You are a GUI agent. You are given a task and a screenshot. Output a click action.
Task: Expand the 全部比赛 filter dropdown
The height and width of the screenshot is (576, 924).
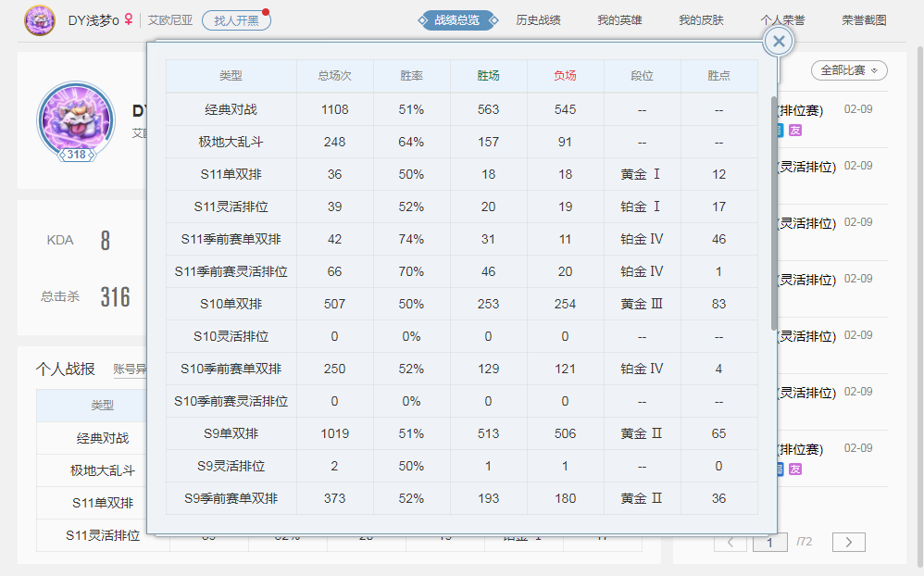pos(849,70)
